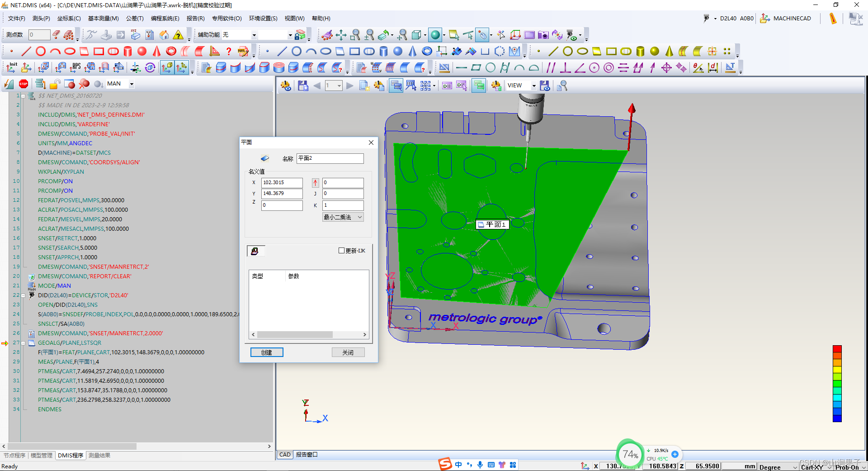868x471 pixels.
Task: Choose the red sphere feature tool
Action: pos(142,51)
